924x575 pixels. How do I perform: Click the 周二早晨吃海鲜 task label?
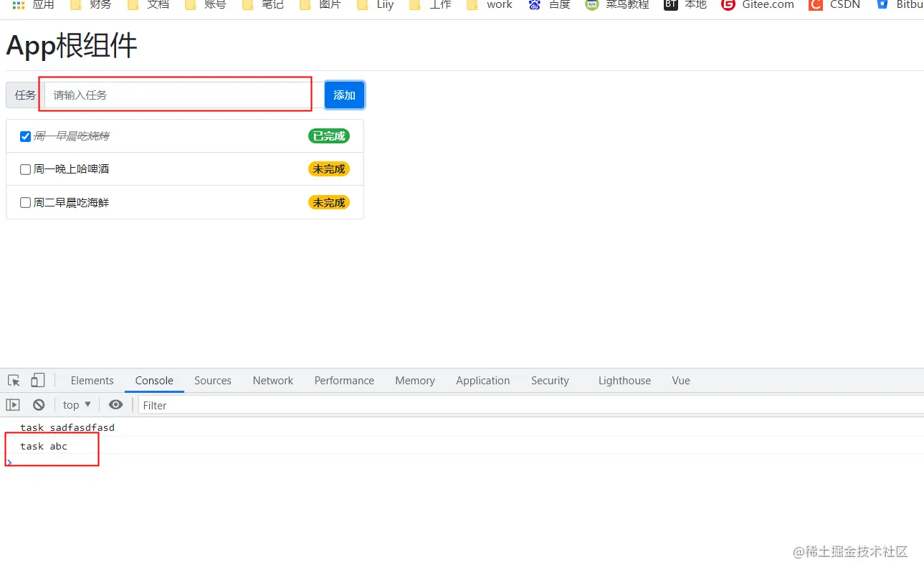click(x=71, y=203)
